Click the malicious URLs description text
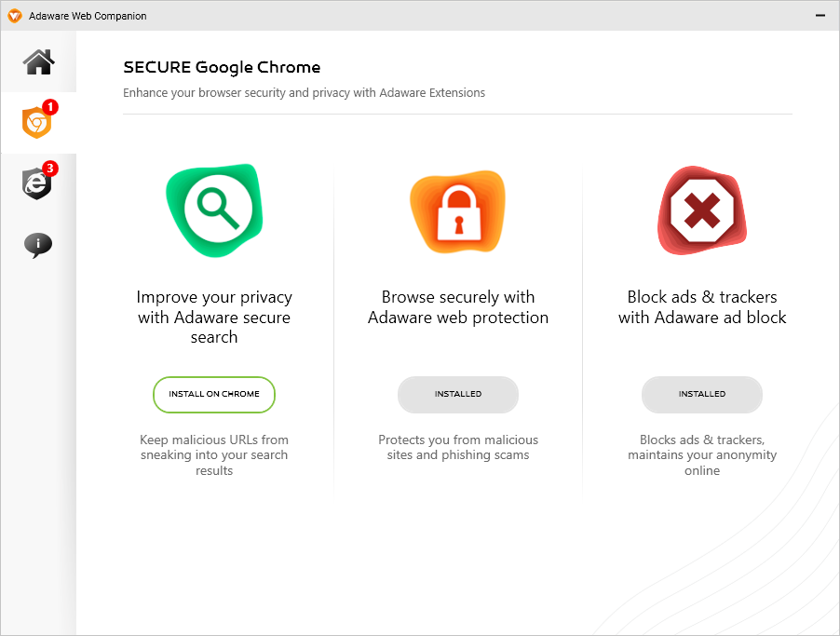 pyautogui.click(x=214, y=455)
